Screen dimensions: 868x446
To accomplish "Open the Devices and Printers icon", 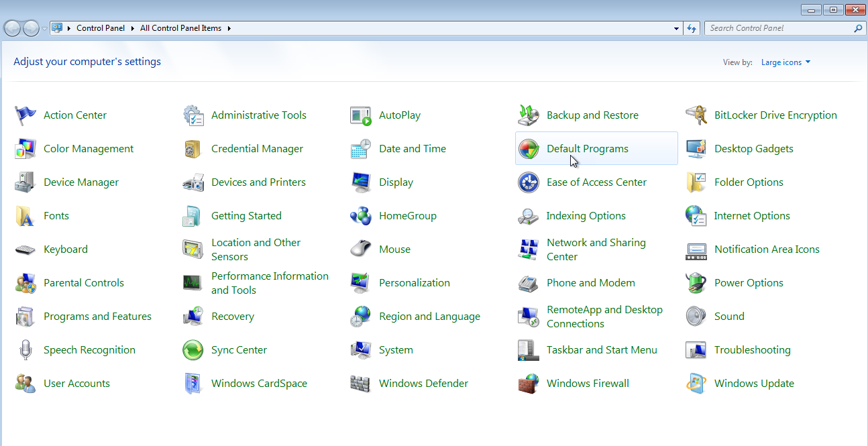I will [x=193, y=182].
